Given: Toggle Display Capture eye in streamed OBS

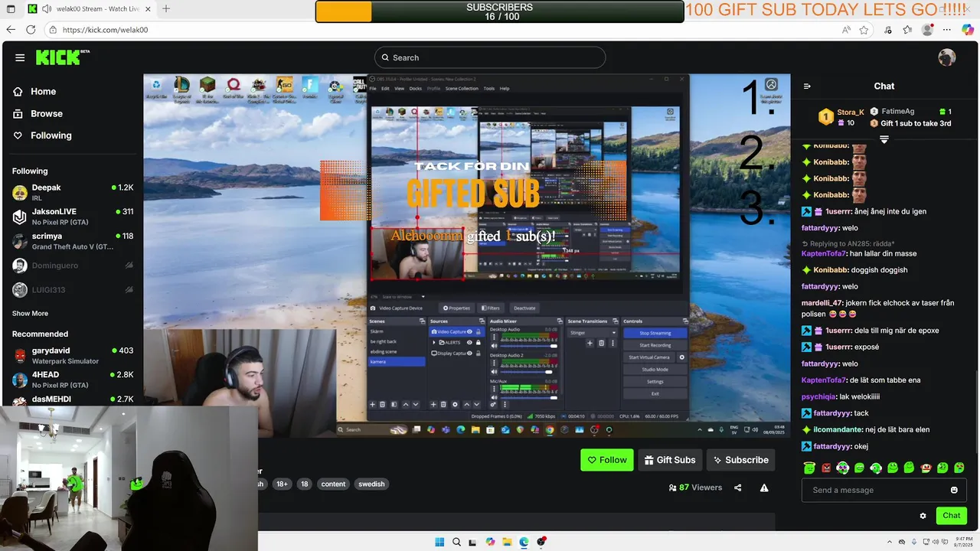Looking at the screenshot, I should click(470, 354).
